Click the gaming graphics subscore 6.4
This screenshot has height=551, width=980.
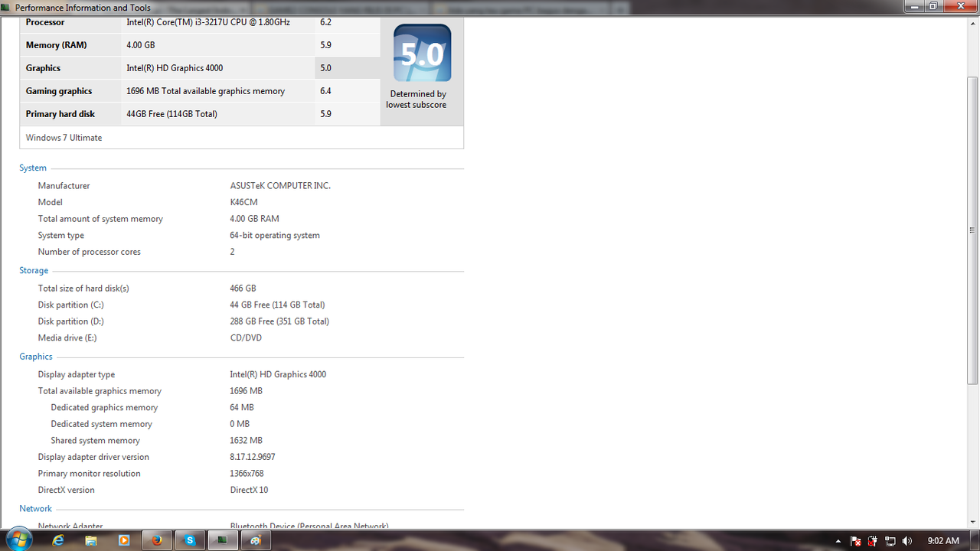click(x=326, y=91)
